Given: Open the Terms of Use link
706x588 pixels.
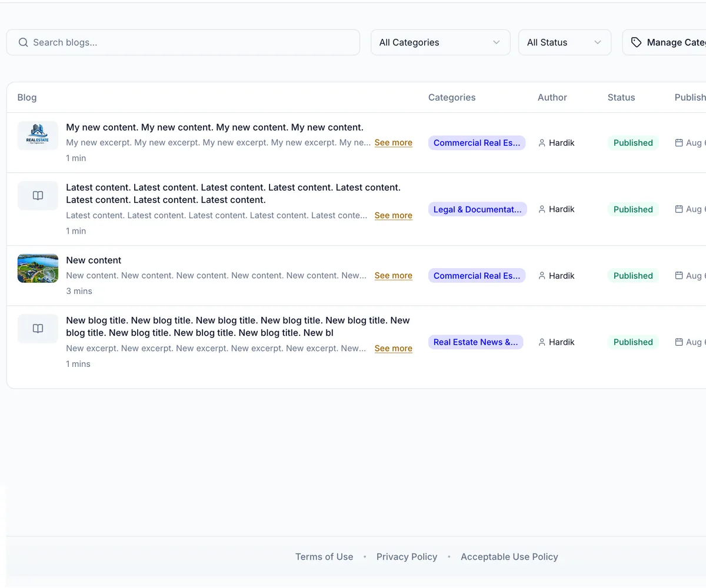Looking at the screenshot, I should click(324, 557).
